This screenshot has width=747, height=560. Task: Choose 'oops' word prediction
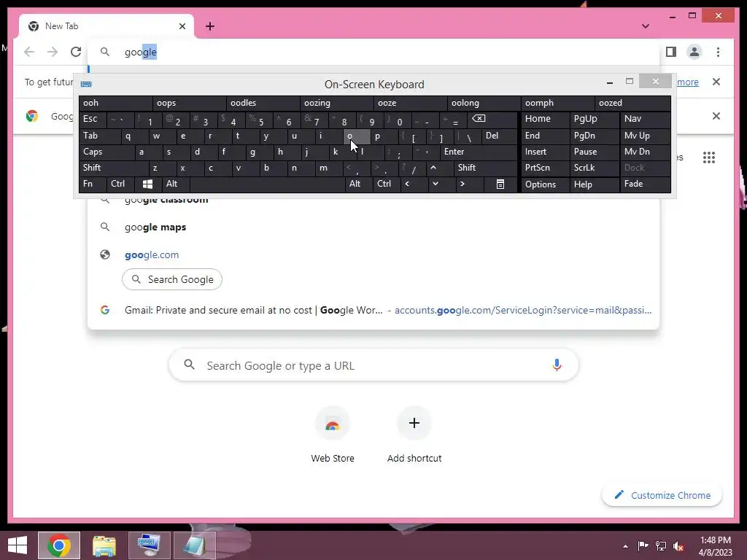[190, 103]
